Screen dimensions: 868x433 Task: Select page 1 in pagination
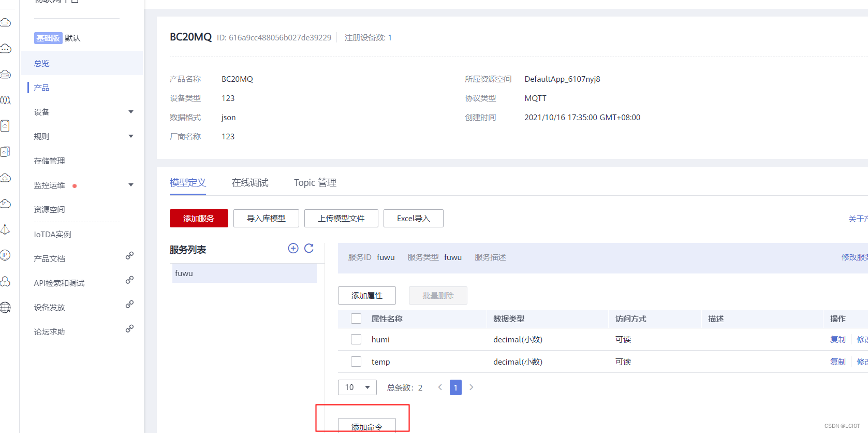(x=455, y=387)
